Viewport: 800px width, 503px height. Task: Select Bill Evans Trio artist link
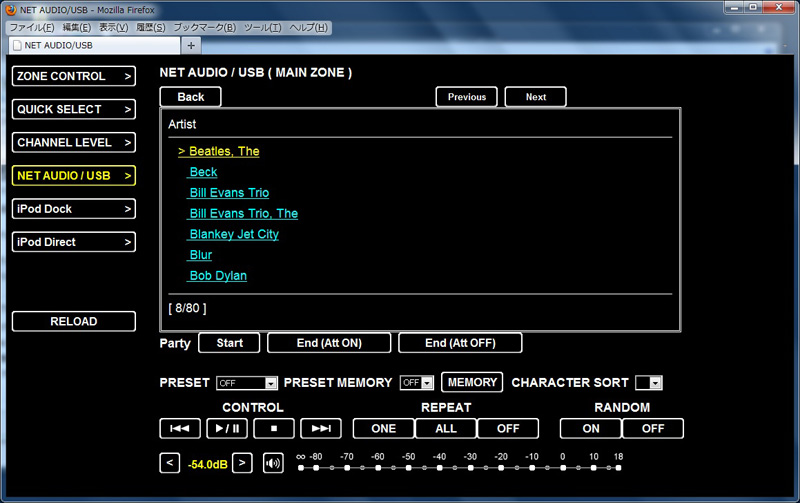229,193
